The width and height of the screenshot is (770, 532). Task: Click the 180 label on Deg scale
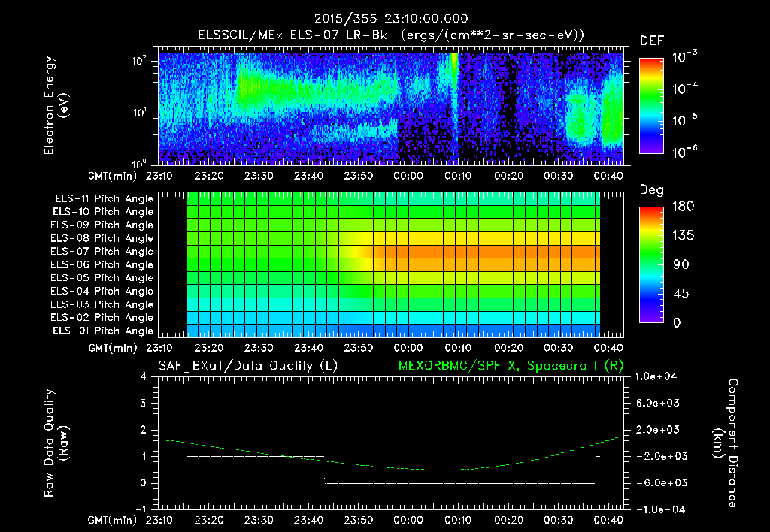point(683,207)
